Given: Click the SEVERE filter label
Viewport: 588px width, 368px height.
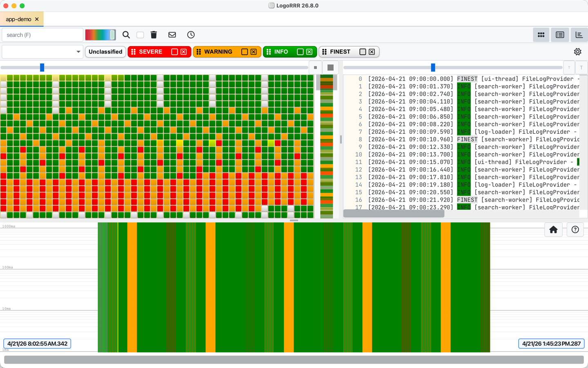Looking at the screenshot, I should [x=150, y=52].
